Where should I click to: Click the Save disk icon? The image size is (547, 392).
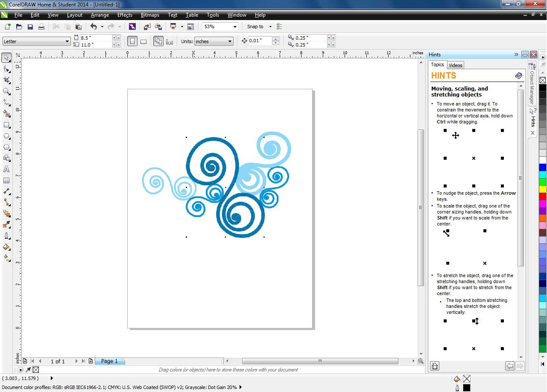(x=30, y=26)
